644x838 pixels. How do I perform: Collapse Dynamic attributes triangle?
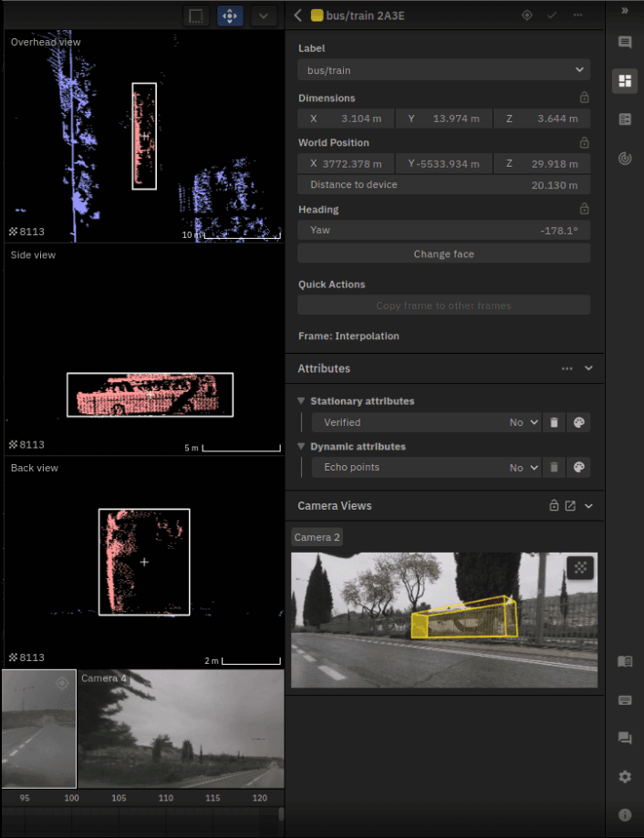tap(301, 446)
